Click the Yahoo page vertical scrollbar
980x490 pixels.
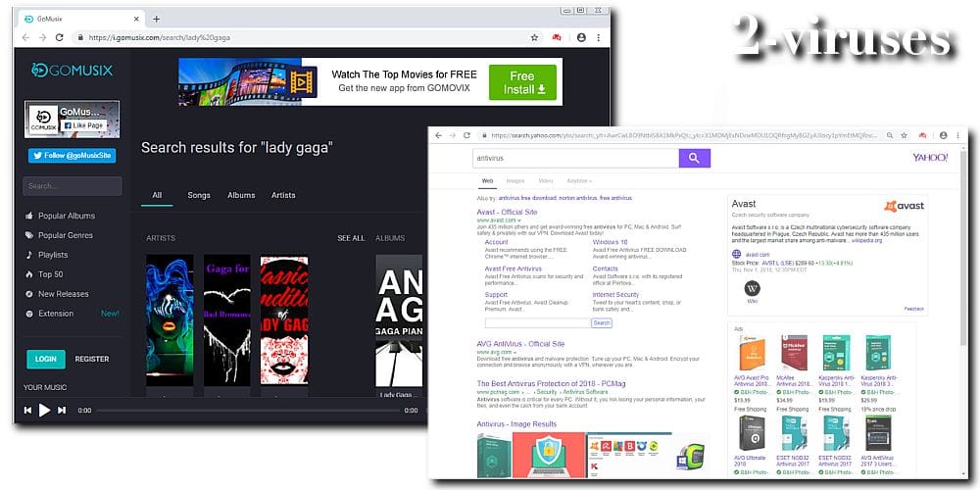tap(963, 250)
